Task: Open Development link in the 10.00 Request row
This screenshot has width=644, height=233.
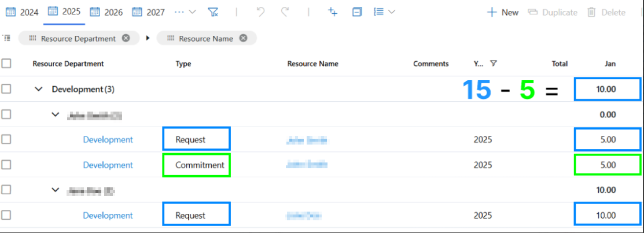Action: [x=108, y=215]
